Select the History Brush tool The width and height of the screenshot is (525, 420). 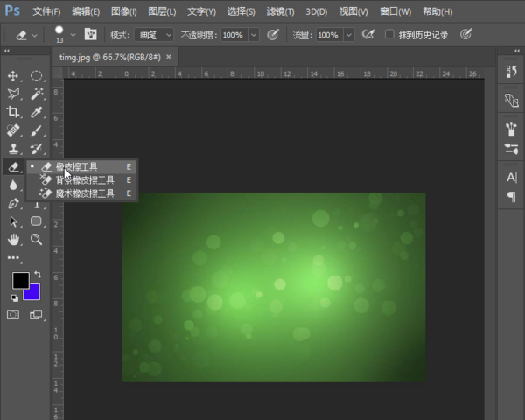36,149
